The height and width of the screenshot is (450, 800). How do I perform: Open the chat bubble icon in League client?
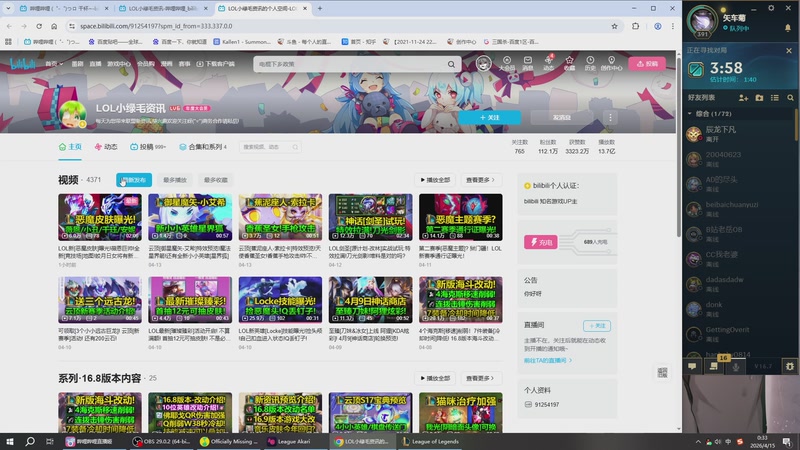point(692,366)
